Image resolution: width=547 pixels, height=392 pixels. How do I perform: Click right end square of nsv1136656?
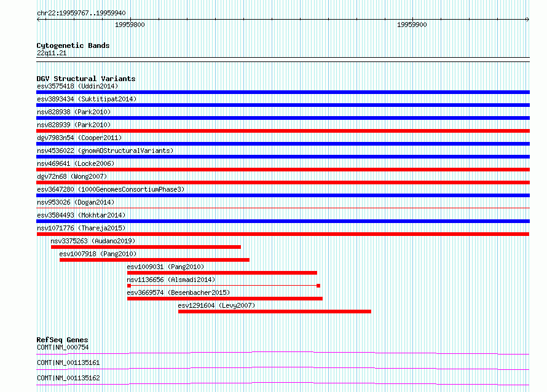[x=318, y=286]
